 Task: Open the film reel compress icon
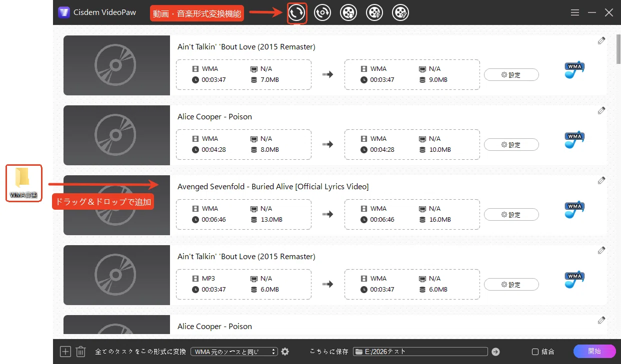[374, 13]
